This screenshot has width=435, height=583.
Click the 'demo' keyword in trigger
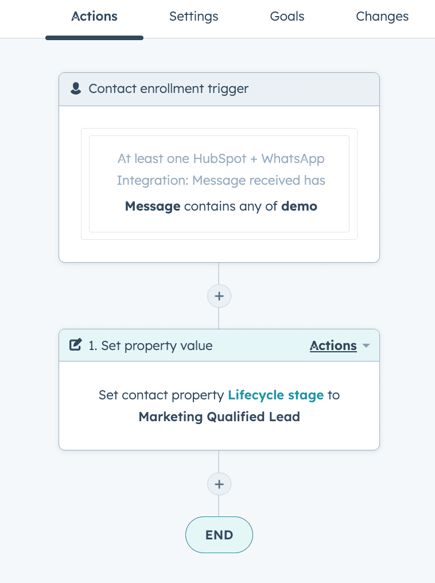[x=299, y=206]
